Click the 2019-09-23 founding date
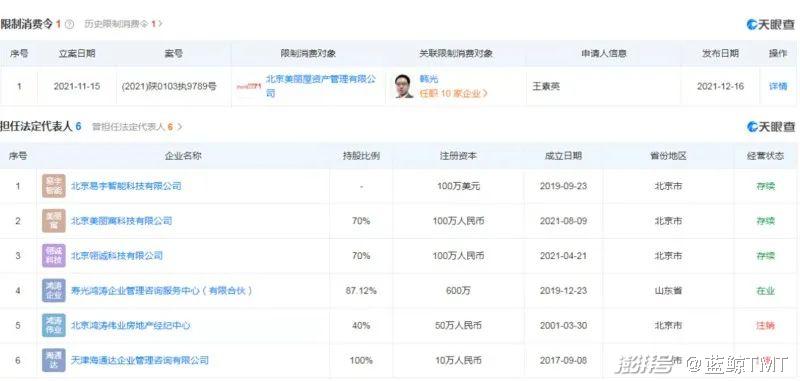800x381 pixels. (563, 186)
